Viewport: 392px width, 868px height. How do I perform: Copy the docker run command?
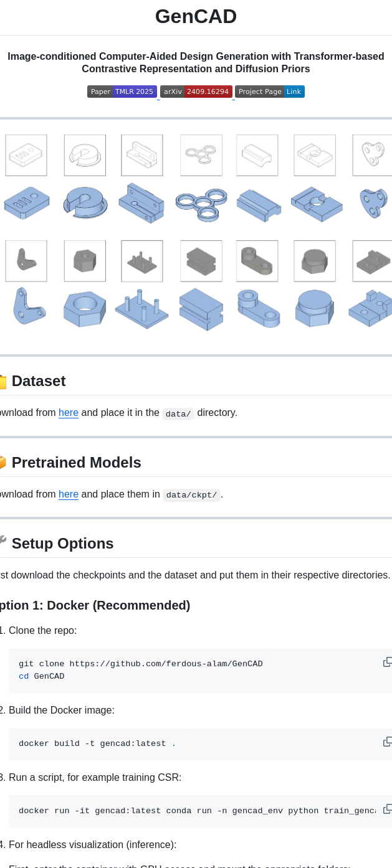[387, 809]
